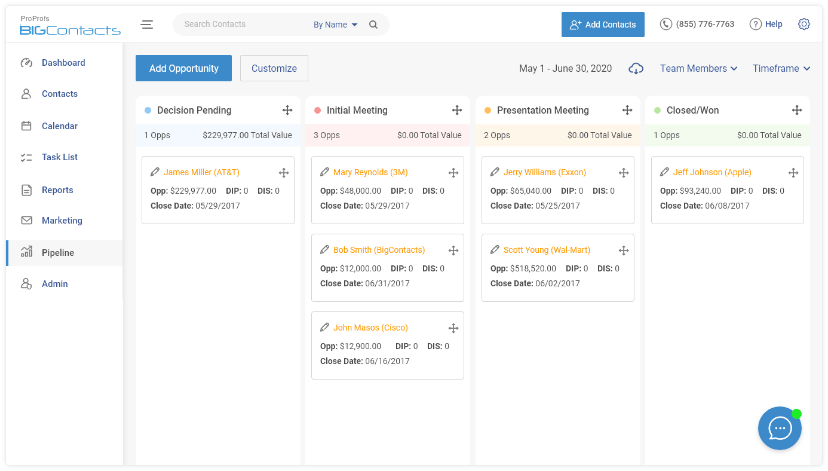
Task: Click the move icon on the John Masos card
Action: click(x=453, y=328)
